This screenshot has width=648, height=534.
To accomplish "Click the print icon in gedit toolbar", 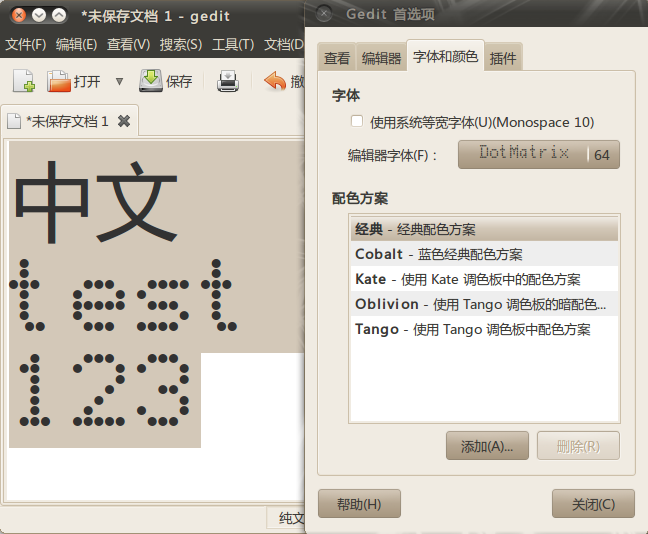I will pyautogui.click(x=228, y=81).
